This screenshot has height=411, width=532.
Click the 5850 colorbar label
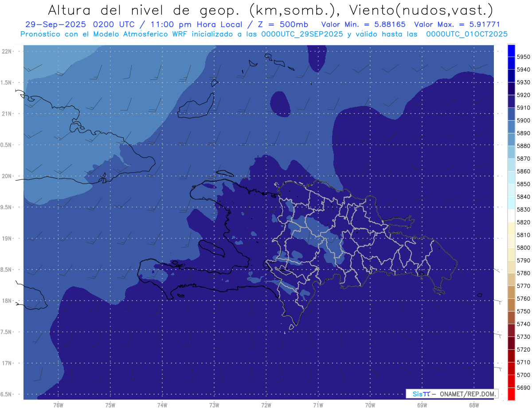coord(523,184)
